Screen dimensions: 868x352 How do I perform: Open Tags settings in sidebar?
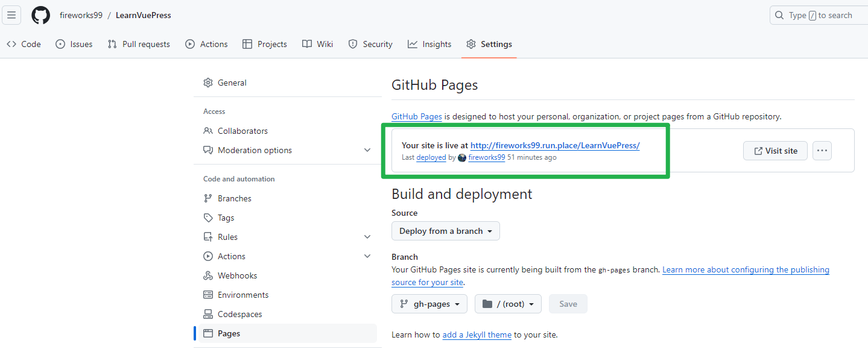click(x=226, y=218)
